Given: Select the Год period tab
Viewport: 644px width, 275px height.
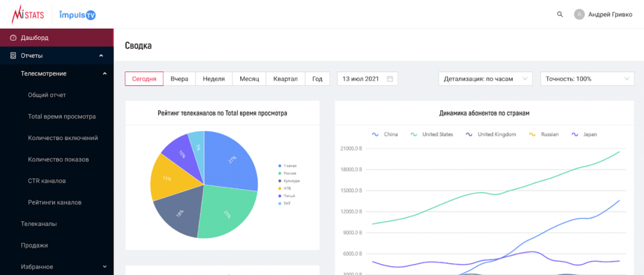Looking at the screenshot, I should pos(318,79).
